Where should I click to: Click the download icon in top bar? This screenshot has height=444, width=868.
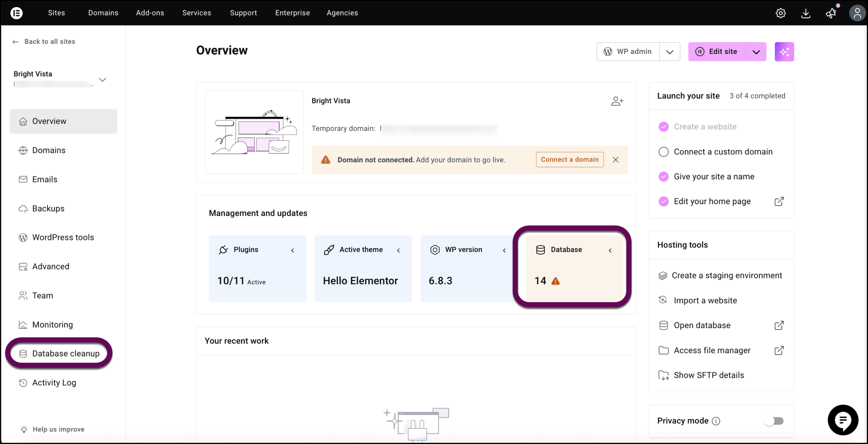click(x=806, y=13)
